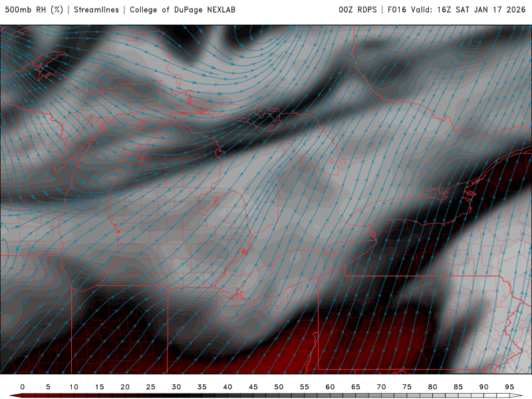Click the "Streamlines" label in the header

(x=96, y=9)
